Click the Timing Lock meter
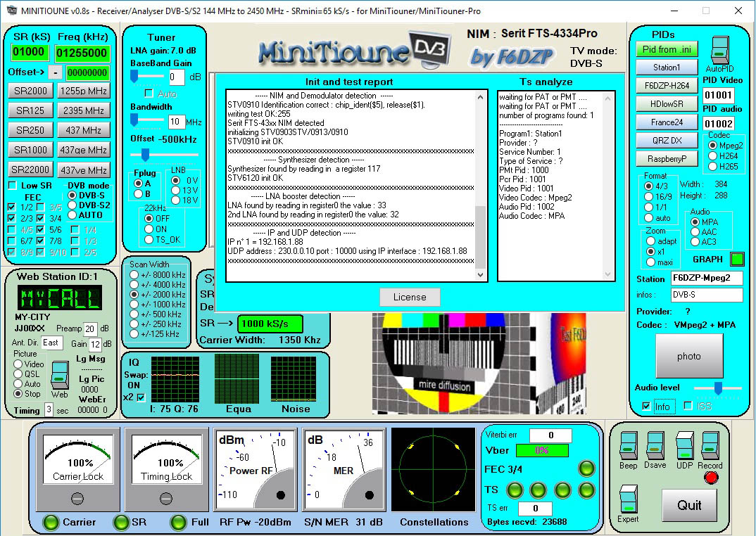 (x=166, y=470)
